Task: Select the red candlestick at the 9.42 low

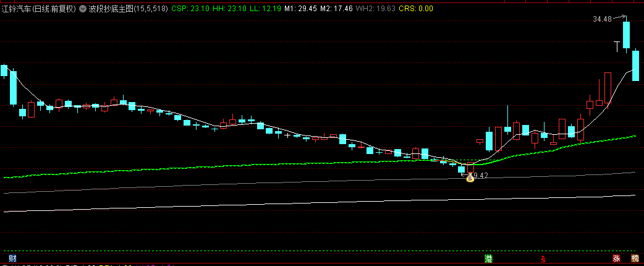Action: (x=471, y=168)
